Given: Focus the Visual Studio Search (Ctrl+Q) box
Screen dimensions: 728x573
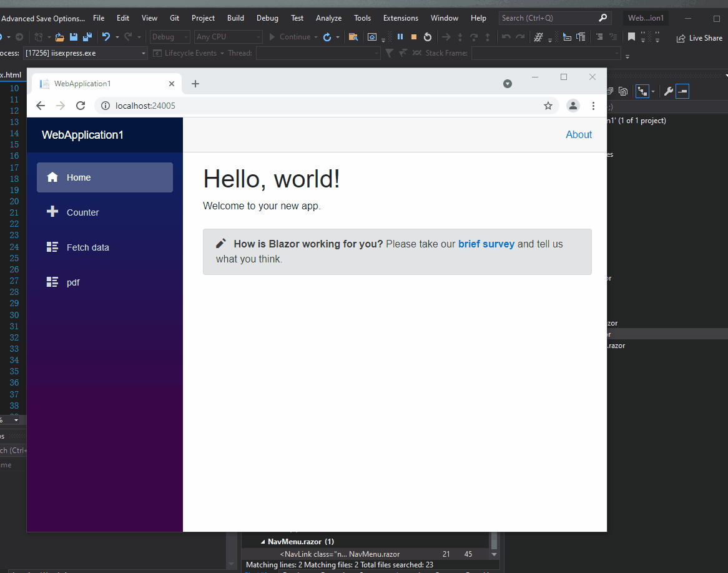Looking at the screenshot, I should 555,18.
